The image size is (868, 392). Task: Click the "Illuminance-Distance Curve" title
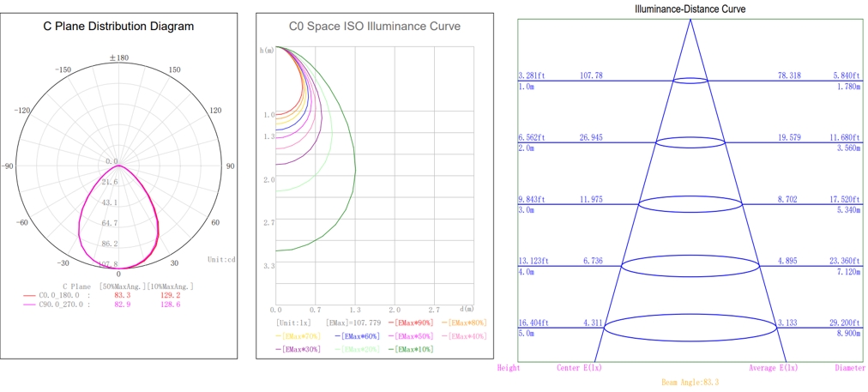[690, 9]
